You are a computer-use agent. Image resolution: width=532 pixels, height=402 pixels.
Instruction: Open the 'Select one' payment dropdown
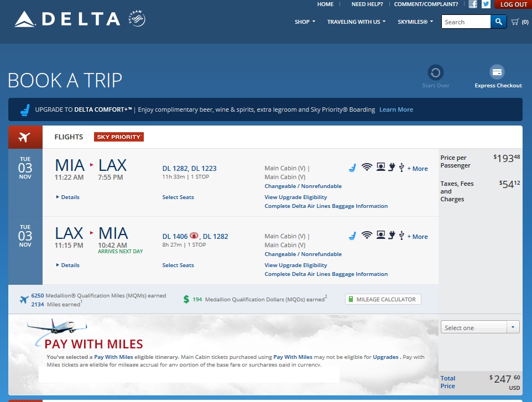click(x=480, y=327)
